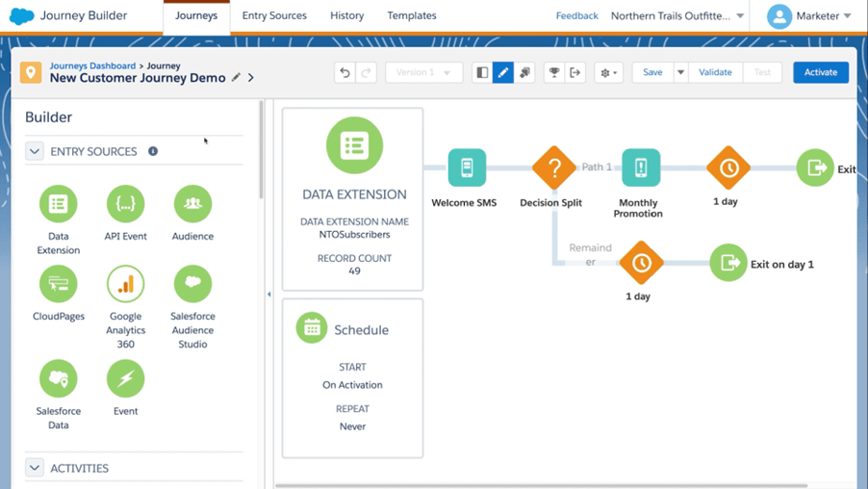Select the Remainder path label
Viewport: 868px width, 489px height.
click(590, 255)
